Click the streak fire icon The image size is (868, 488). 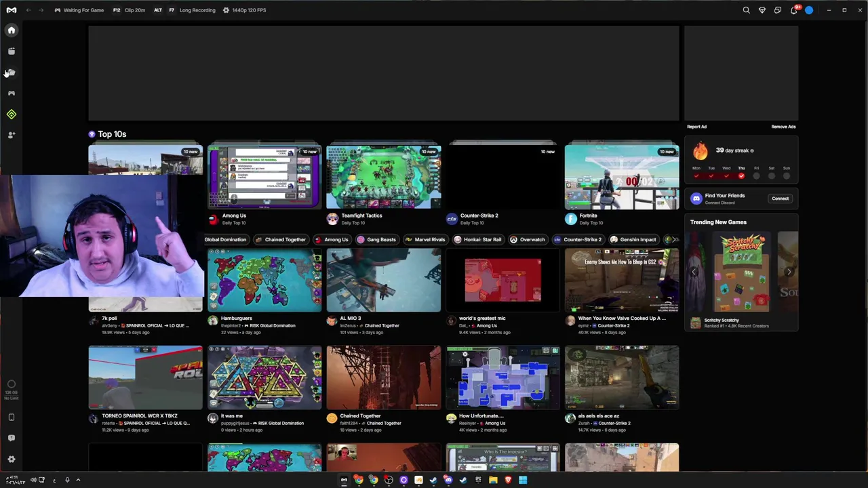pos(701,150)
